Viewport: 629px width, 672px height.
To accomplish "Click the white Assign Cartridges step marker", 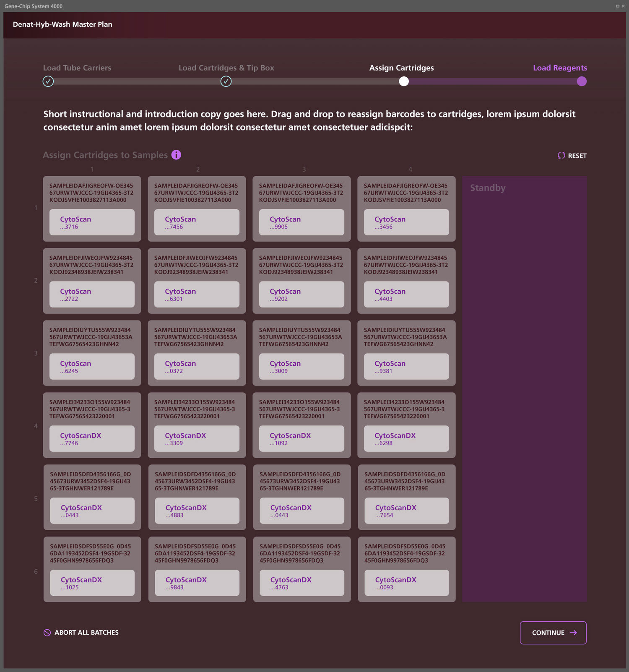I will [x=404, y=81].
